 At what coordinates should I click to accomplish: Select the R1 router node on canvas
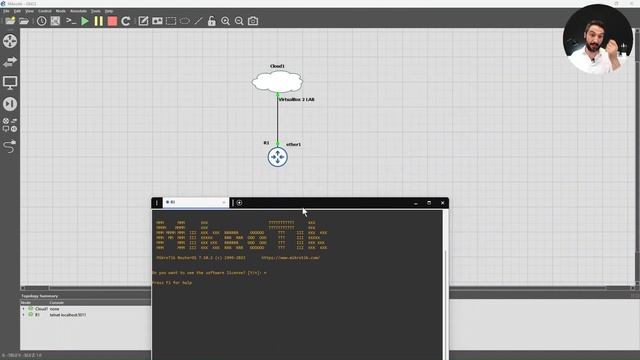click(278, 157)
